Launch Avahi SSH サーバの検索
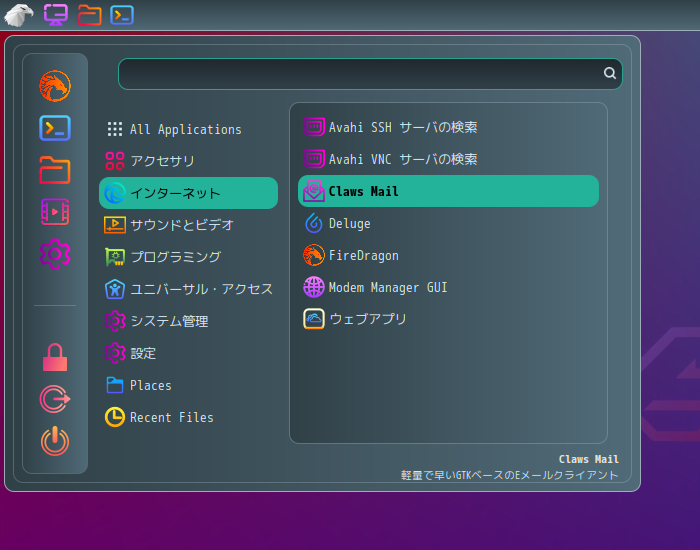The image size is (700, 550). pos(448,127)
